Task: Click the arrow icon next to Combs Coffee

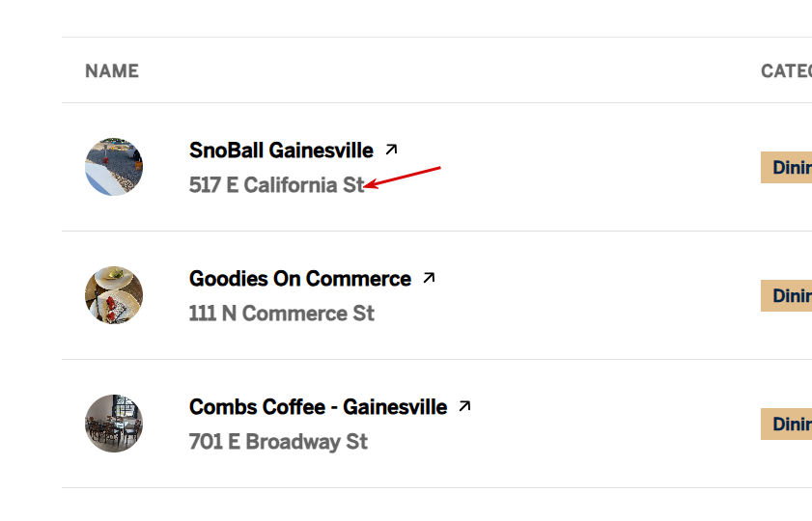Action: click(x=464, y=406)
